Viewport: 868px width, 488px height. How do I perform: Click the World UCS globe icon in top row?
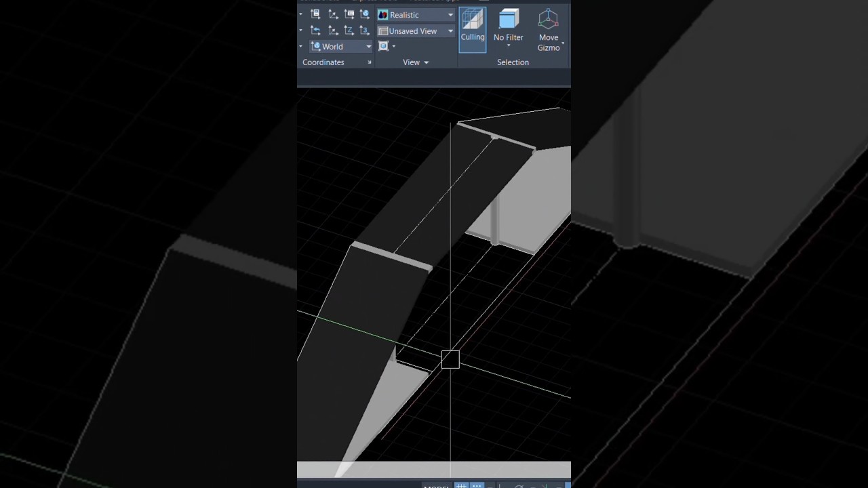tap(365, 14)
